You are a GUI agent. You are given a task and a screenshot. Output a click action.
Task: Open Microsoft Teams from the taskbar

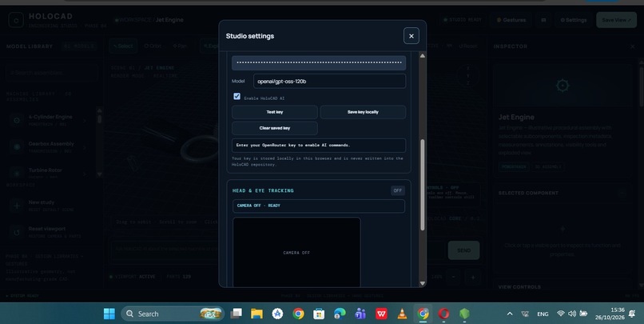(360, 314)
